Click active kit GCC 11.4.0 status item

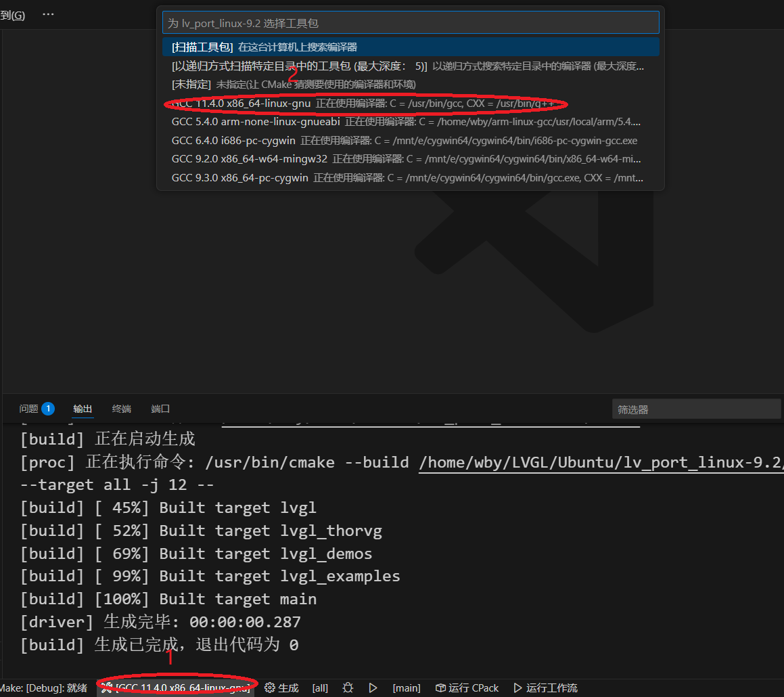176,688
